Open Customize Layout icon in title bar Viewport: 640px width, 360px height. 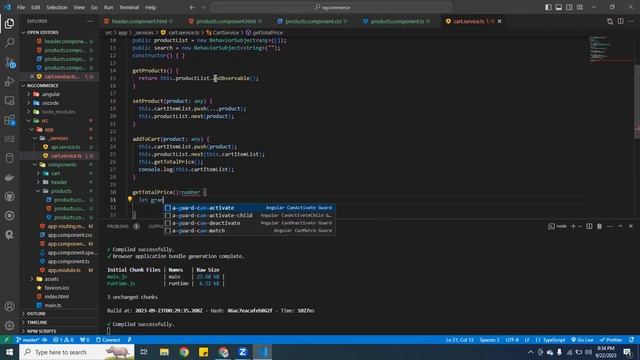(x=580, y=7)
